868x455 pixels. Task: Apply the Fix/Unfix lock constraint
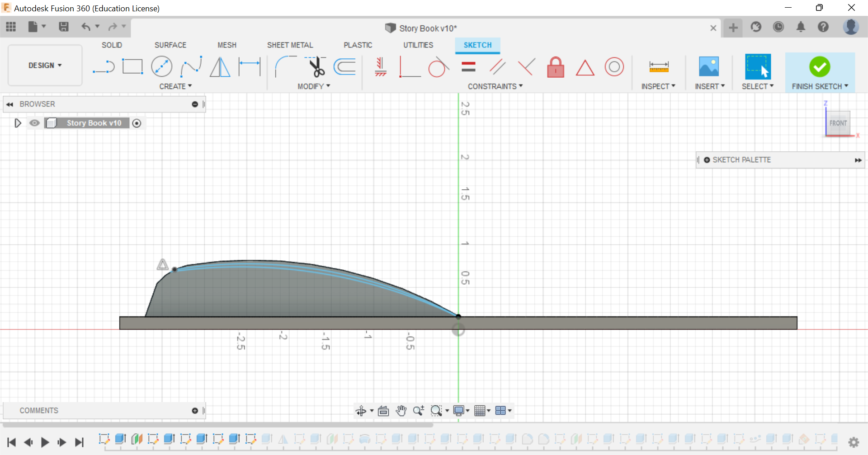click(x=556, y=67)
